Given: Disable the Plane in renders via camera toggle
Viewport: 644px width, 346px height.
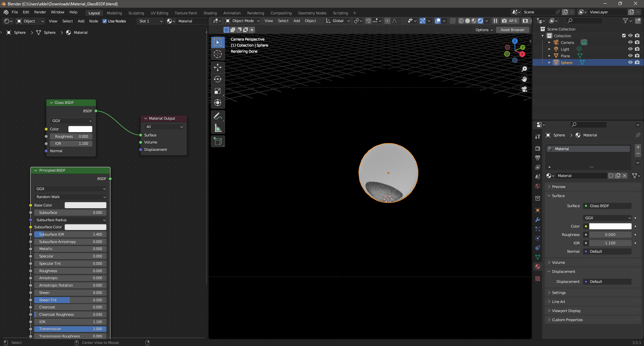Looking at the screenshot, I should pos(637,56).
